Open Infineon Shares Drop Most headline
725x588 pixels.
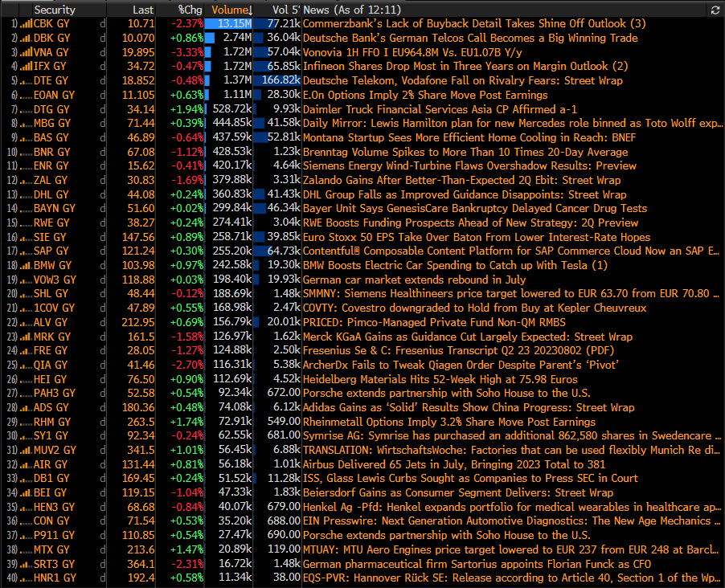(465, 67)
